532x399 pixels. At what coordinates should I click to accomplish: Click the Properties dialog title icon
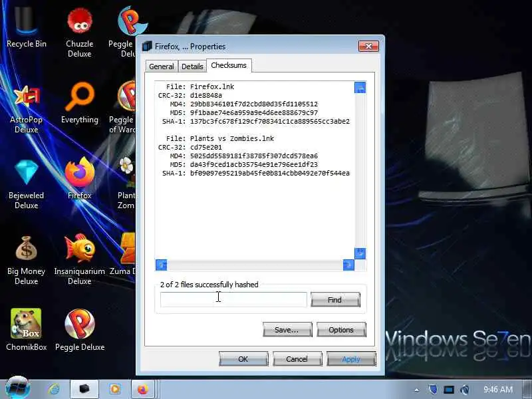pyautogui.click(x=147, y=46)
